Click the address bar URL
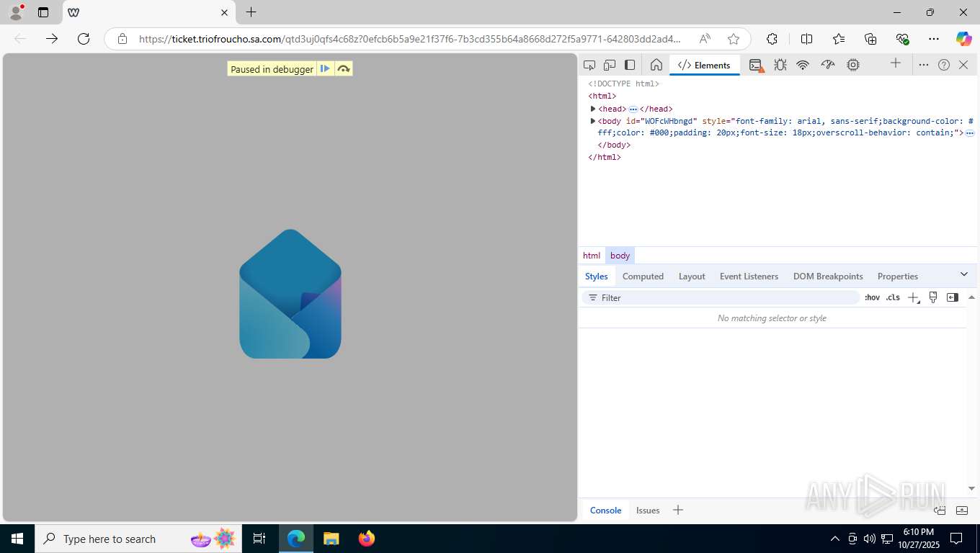The image size is (980, 553). pos(409,39)
